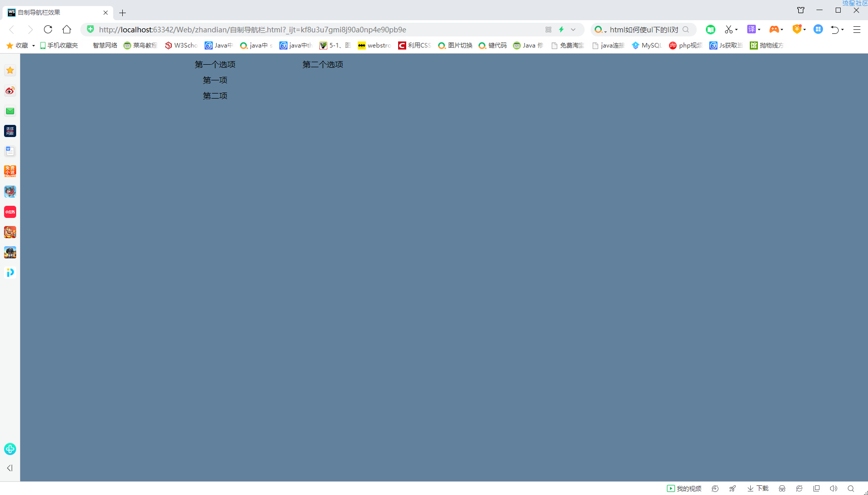Toggle page sound speaker icon
The height and width of the screenshot is (495, 868).
tap(834, 488)
